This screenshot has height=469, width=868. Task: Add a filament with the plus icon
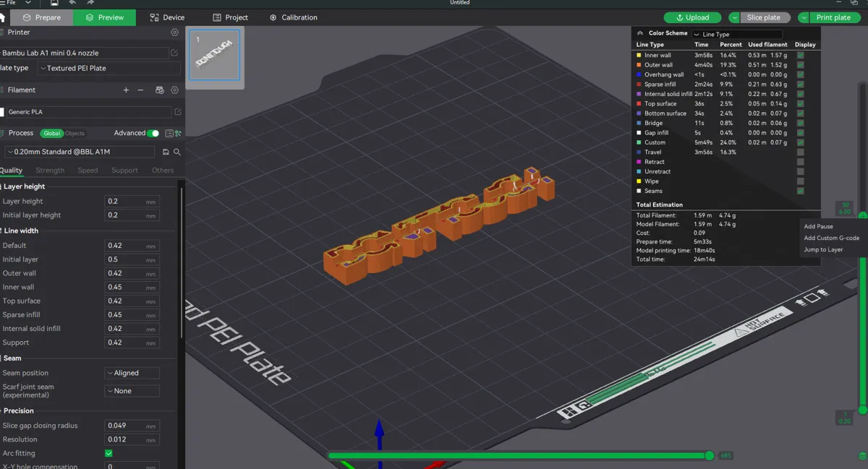click(x=126, y=90)
